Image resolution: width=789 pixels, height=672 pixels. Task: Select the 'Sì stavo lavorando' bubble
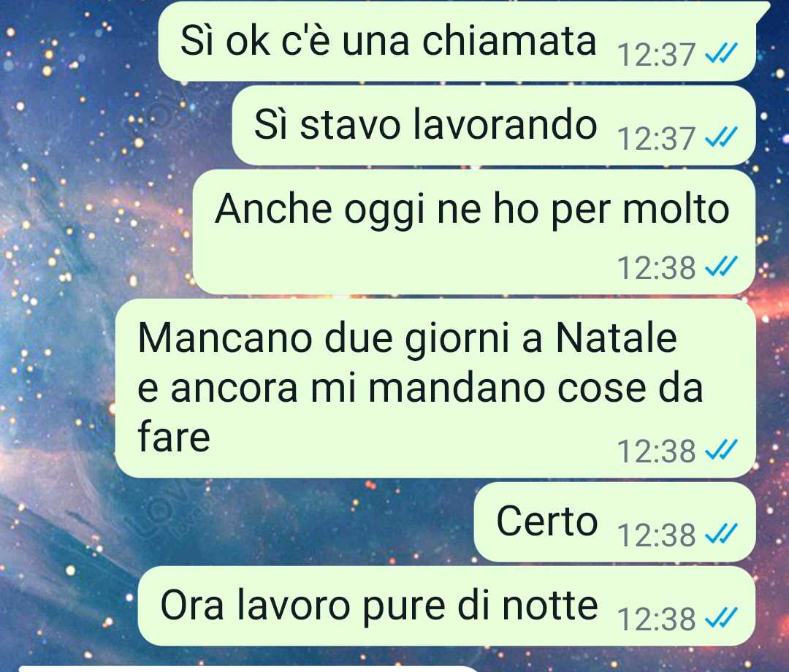494,125
